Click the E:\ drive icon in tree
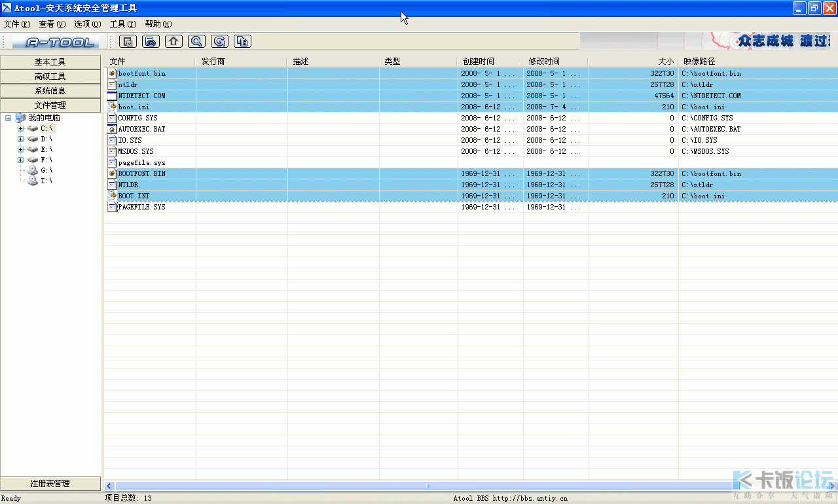 (x=33, y=149)
